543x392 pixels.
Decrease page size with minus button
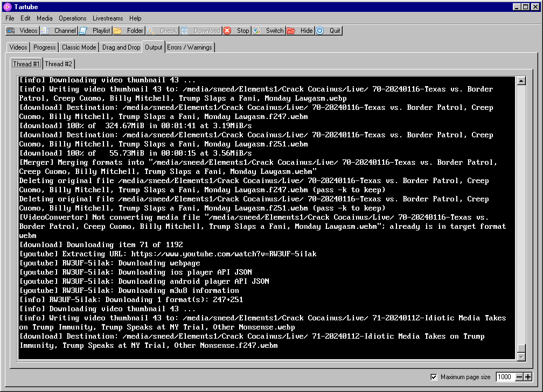(x=519, y=377)
